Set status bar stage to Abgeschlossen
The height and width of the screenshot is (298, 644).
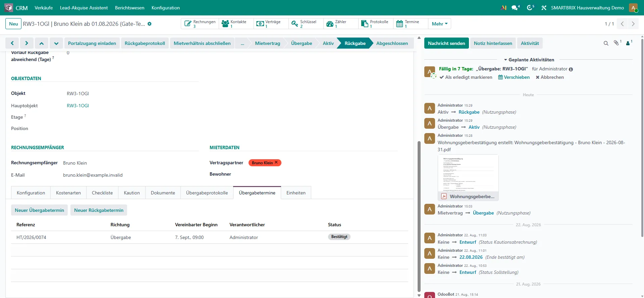(x=392, y=43)
